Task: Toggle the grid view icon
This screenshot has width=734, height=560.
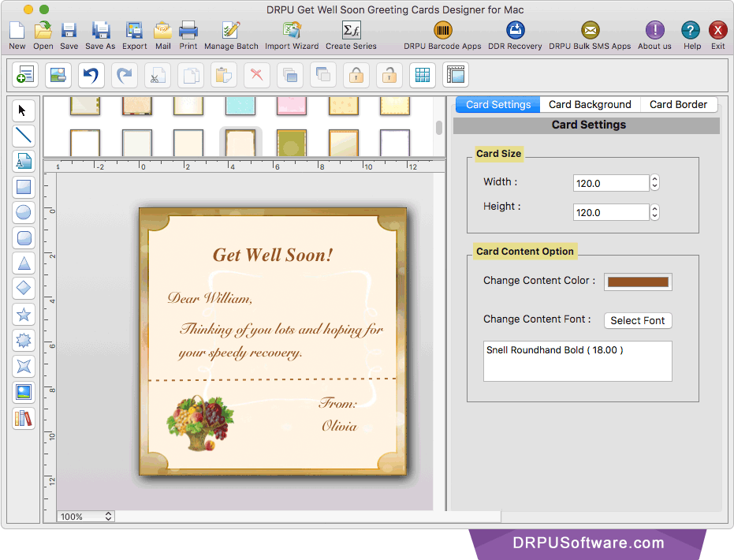Action: [423, 75]
